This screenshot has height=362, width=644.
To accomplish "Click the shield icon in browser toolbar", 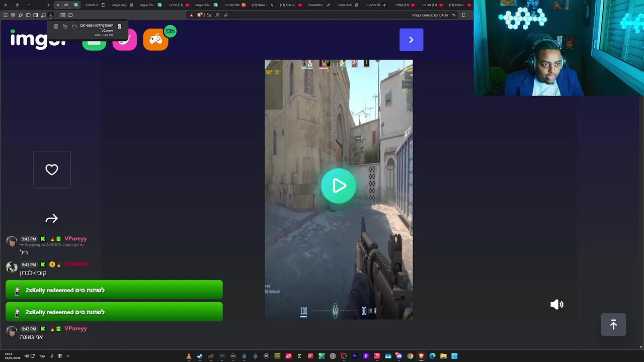I will tap(13, 15).
